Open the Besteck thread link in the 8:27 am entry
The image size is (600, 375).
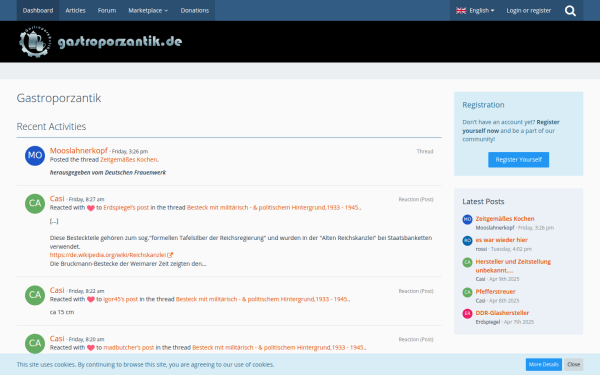(273, 207)
